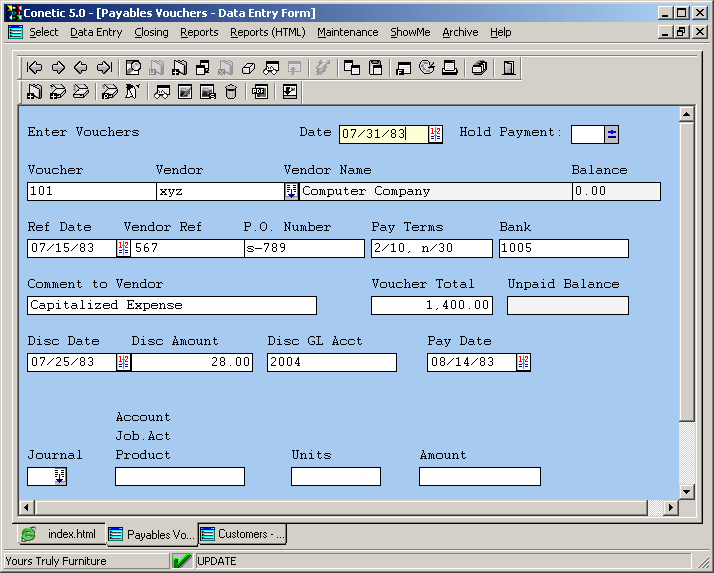Image resolution: width=714 pixels, height=573 pixels.
Task: Click the vertical scrollbar down arrow
Action: click(686, 491)
